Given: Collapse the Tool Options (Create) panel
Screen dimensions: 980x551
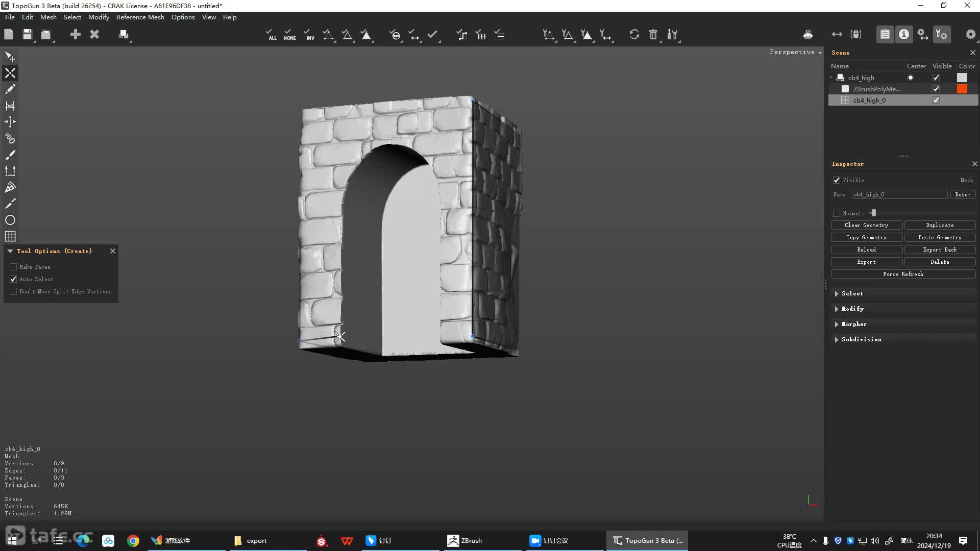Looking at the screenshot, I should [10, 251].
